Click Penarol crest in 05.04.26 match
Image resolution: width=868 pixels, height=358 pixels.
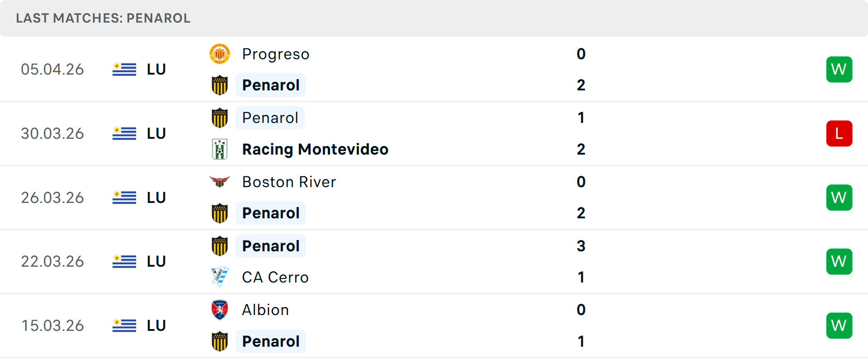220,85
